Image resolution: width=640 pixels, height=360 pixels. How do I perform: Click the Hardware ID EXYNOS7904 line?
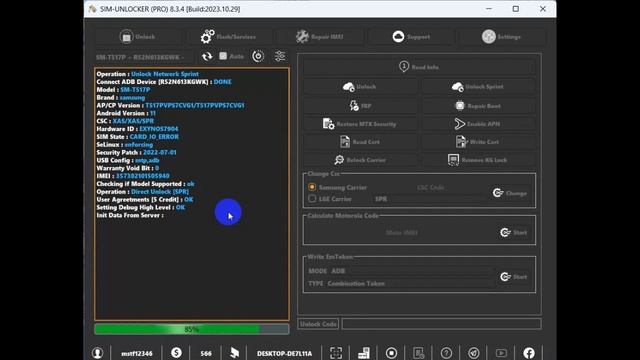[x=137, y=129]
